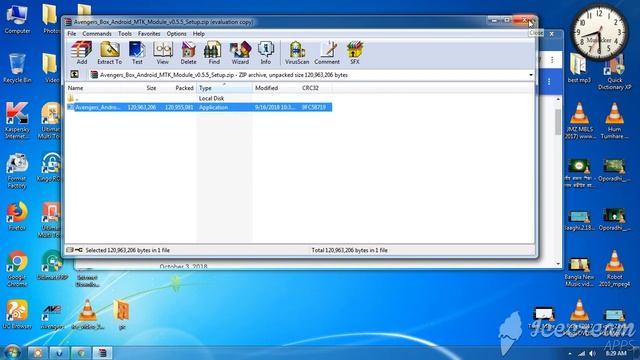Click the View toolbar icon
This screenshot has width=640, height=360.
[162, 53]
